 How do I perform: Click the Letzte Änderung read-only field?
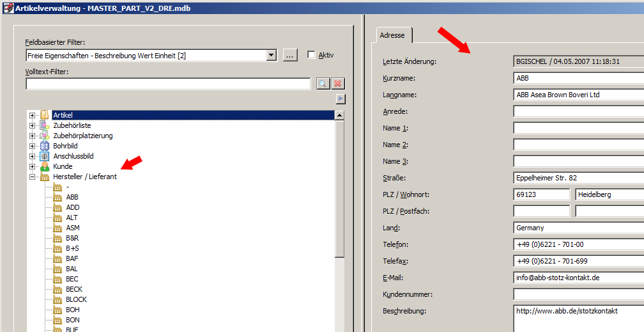578,61
